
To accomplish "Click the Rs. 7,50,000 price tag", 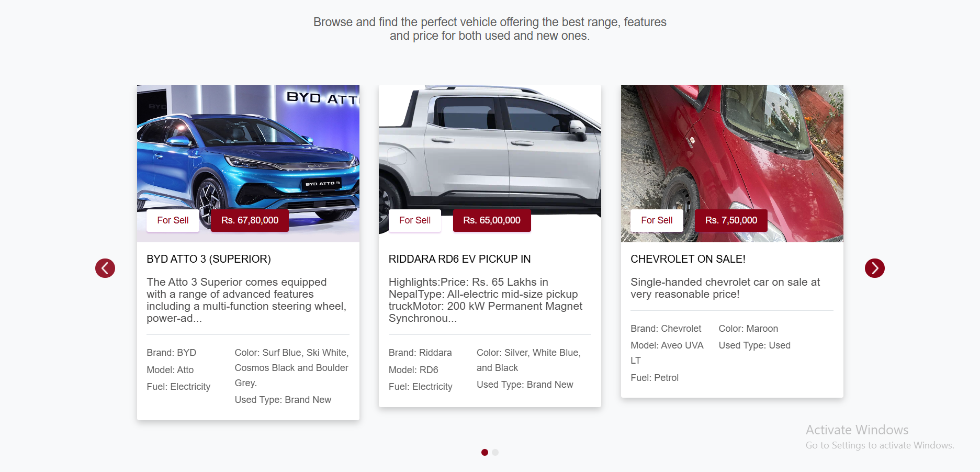I will (731, 220).
